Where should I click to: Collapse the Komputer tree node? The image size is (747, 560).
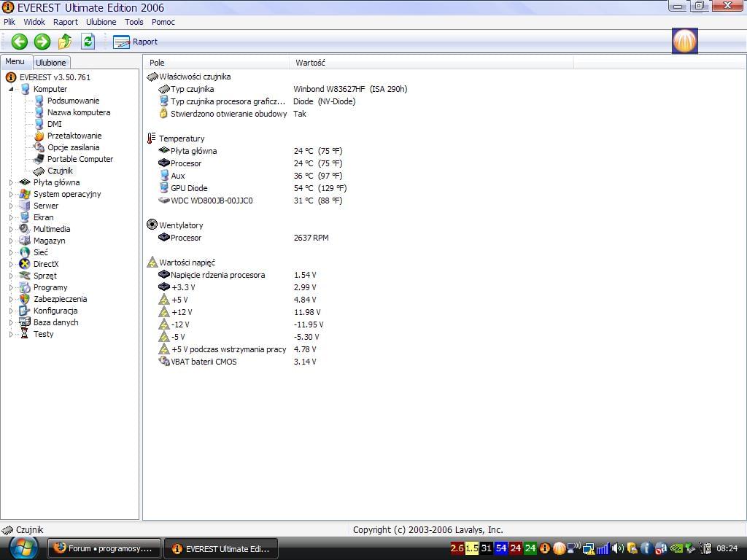coord(11,89)
